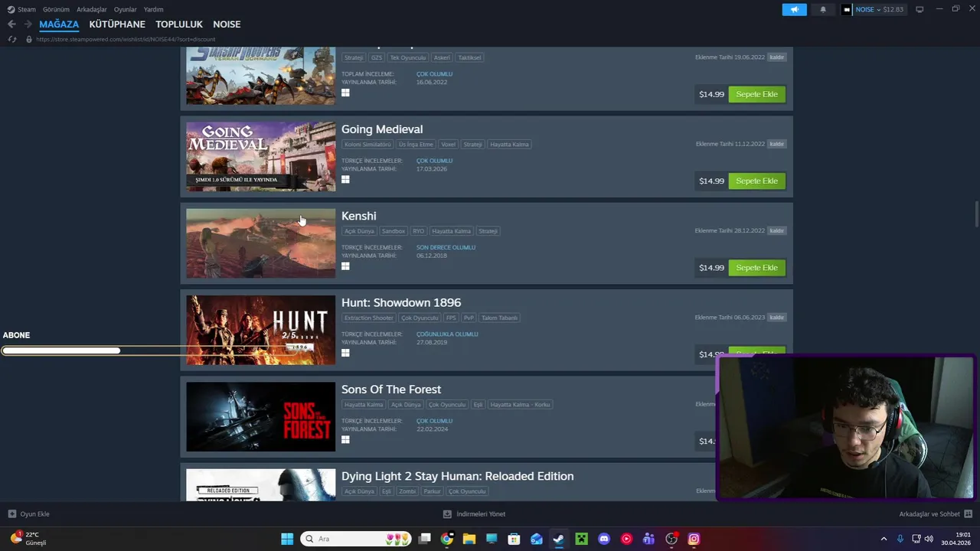Click the store URL address text
The height and width of the screenshot is (551, 980).
point(126,39)
